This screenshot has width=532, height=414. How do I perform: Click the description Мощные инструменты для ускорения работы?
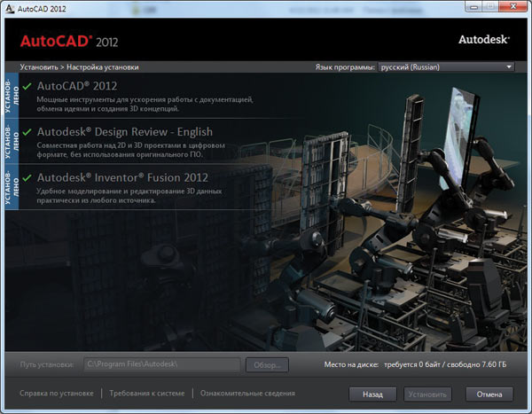tap(145, 105)
